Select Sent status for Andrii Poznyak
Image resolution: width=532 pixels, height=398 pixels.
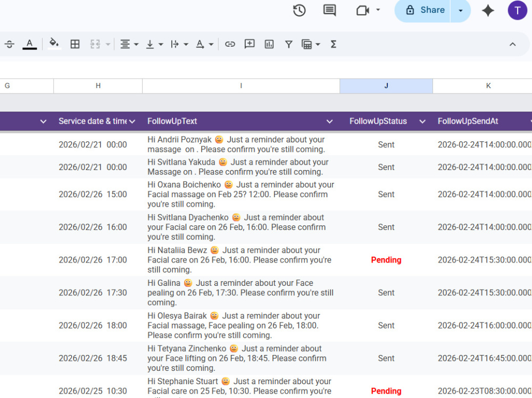(386, 145)
